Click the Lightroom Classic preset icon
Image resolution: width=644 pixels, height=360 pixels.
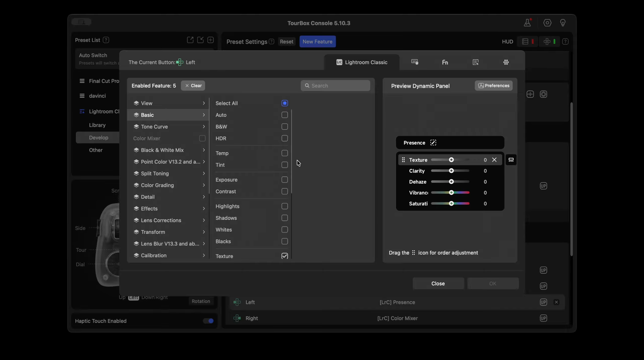click(x=82, y=111)
